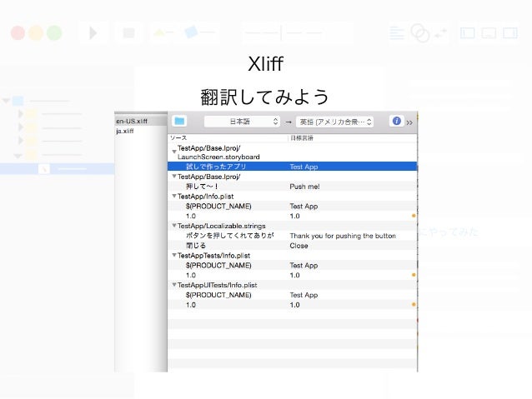Viewport: 532px width, 399px height.
Task: Toggle the debug area in Xcode toolbar
Action: click(x=489, y=32)
